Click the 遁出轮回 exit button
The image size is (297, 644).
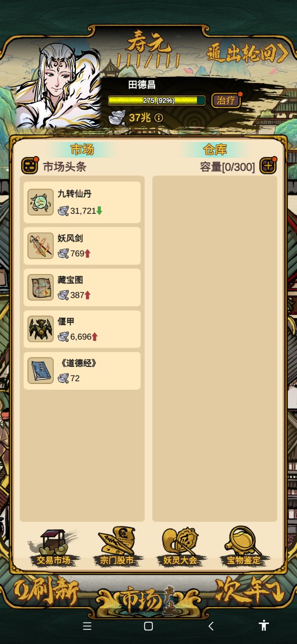(247, 53)
